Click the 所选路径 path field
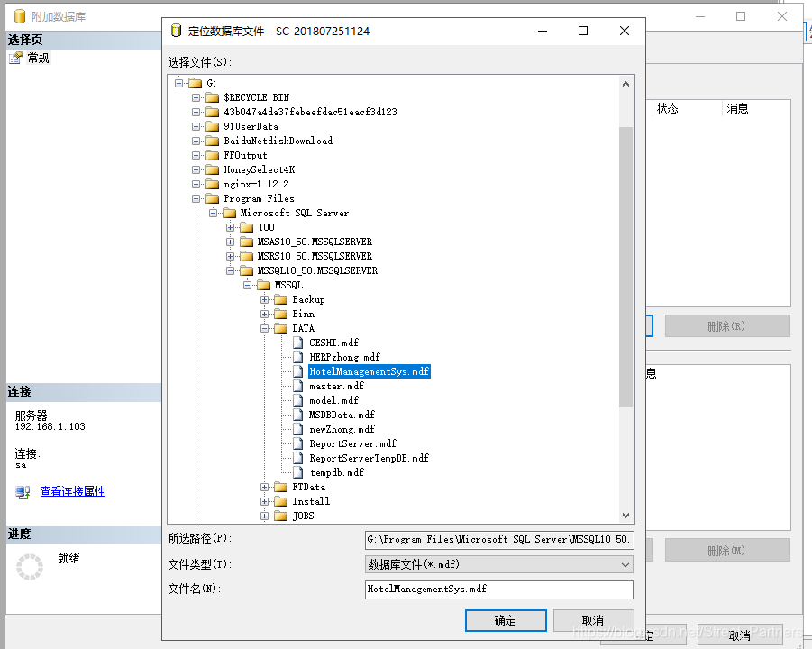812x649 pixels. (499, 540)
